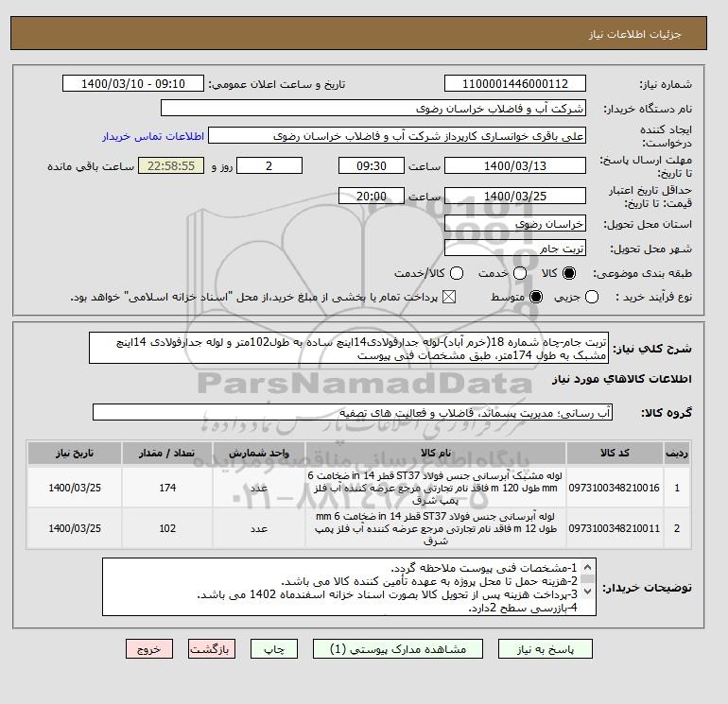Screen dimensions: 728x704
Task: Click the خروج exit button
Action: 149,649
